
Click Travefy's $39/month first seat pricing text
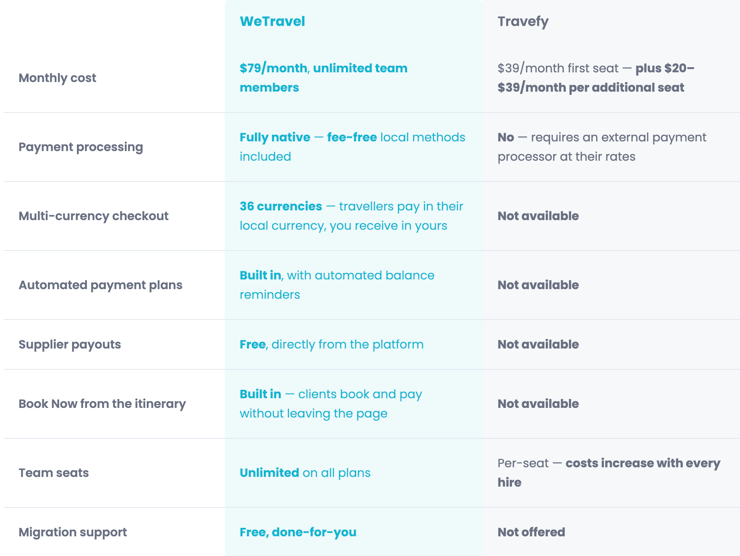click(595, 78)
